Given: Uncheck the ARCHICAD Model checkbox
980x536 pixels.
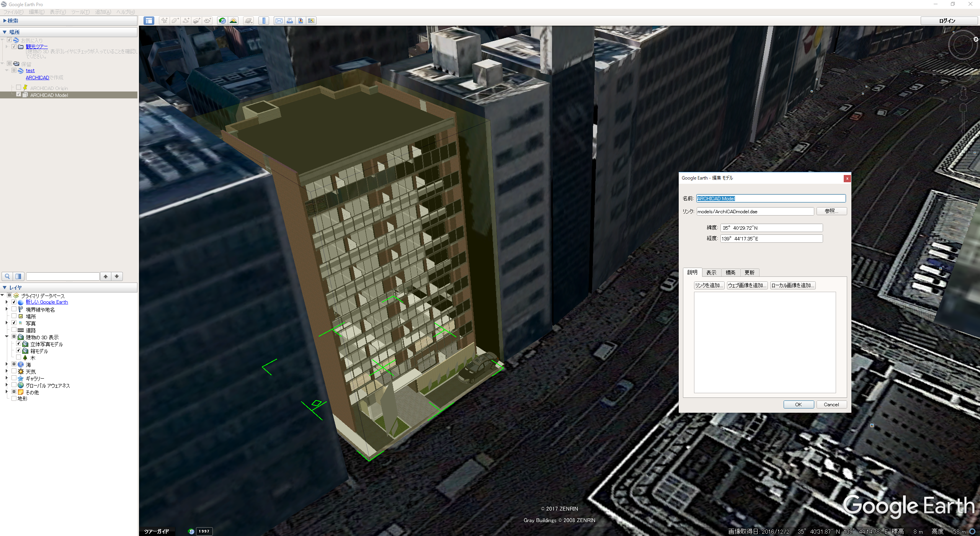Looking at the screenshot, I should [x=18, y=95].
